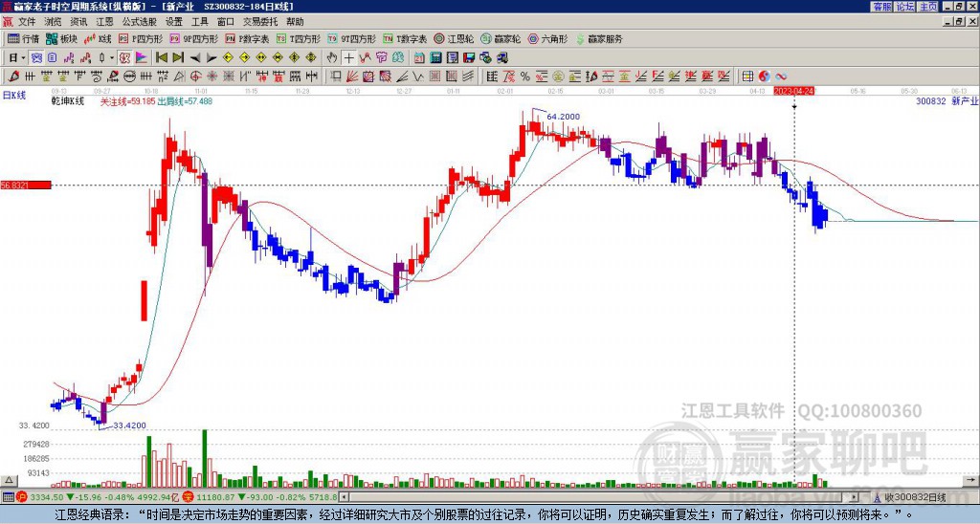Viewport: 980px width, 524px height.
Task: Jump to first bar icon
Action: pyautogui.click(x=161, y=58)
